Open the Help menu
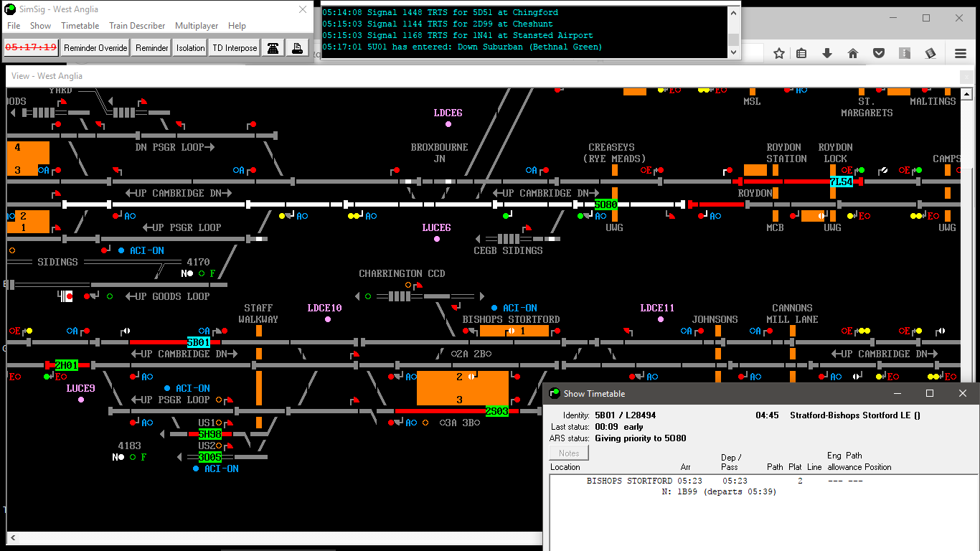Viewport: 980px width, 551px height. click(x=237, y=26)
